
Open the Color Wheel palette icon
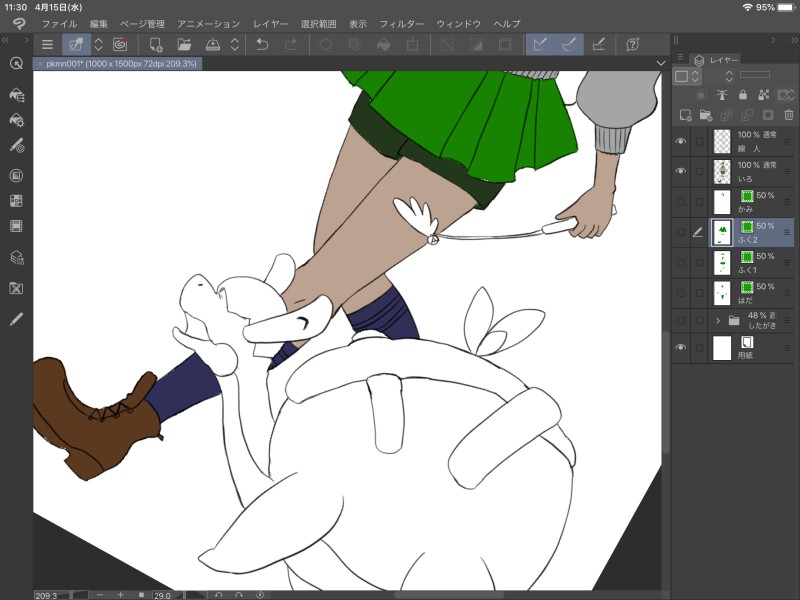tap(16, 176)
